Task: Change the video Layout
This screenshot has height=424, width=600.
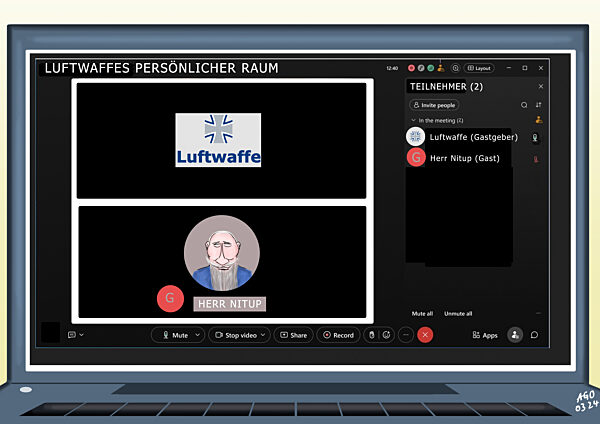Action: pos(480,68)
